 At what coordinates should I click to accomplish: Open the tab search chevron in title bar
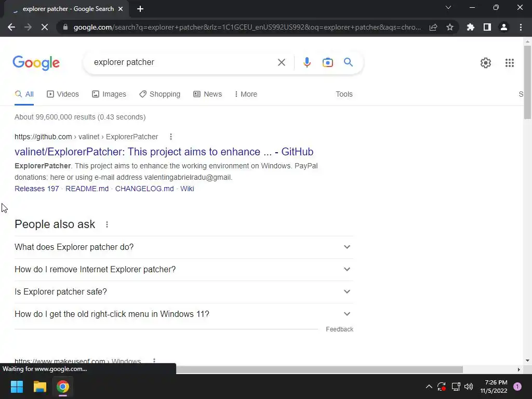click(448, 7)
